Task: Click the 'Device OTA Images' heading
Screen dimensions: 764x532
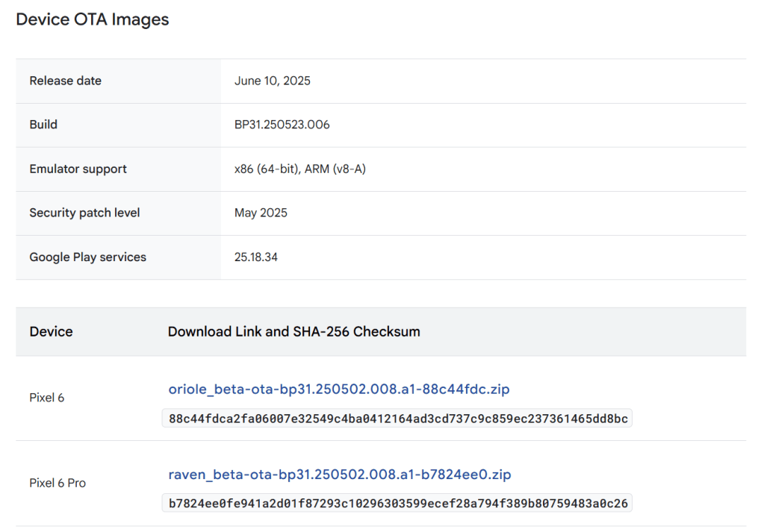Action: (93, 19)
